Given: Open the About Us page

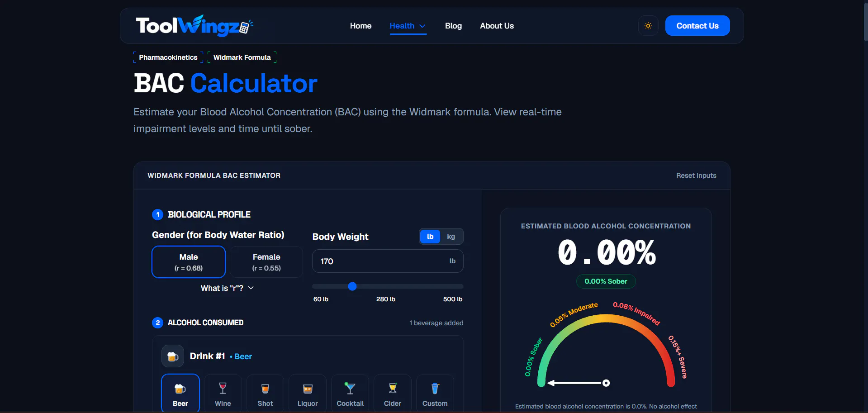Looking at the screenshot, I should coord(497,26).
